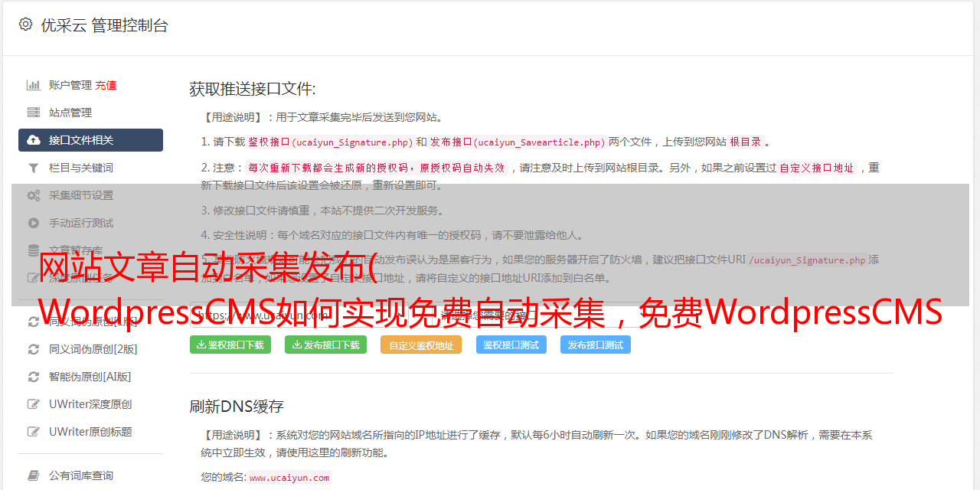The height and width of the screenshot is (490, 980).
Task: Open the red 充值 recharge link
Action: click(106, 85)
